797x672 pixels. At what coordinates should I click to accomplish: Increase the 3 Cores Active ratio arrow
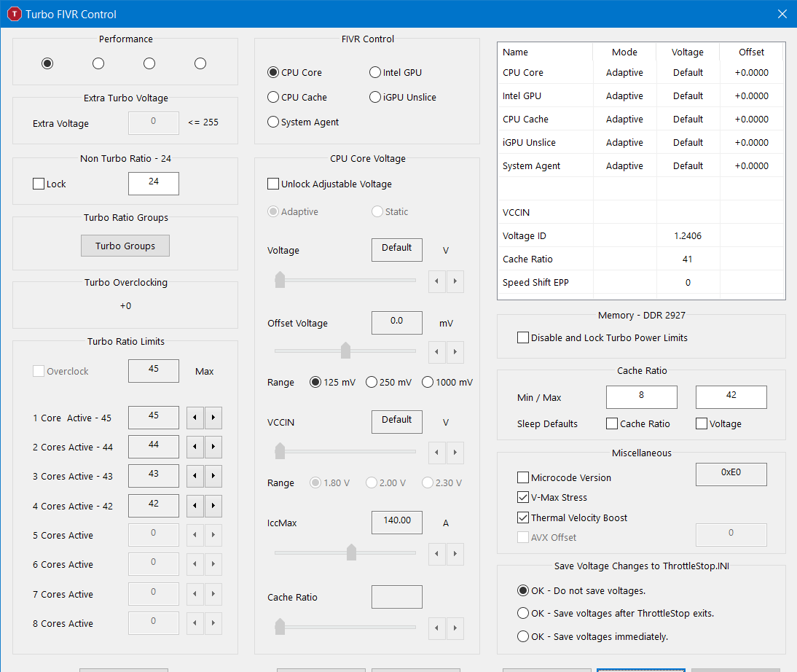[213, 476]
